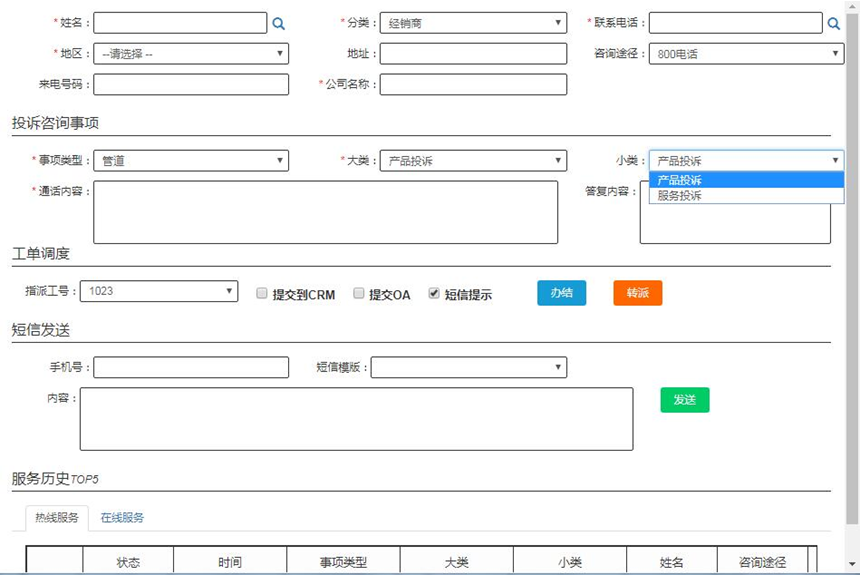Screen dimensions: 860x575
Task: Click the search icon beside 联系电话 field
Action: coord(834,23)
